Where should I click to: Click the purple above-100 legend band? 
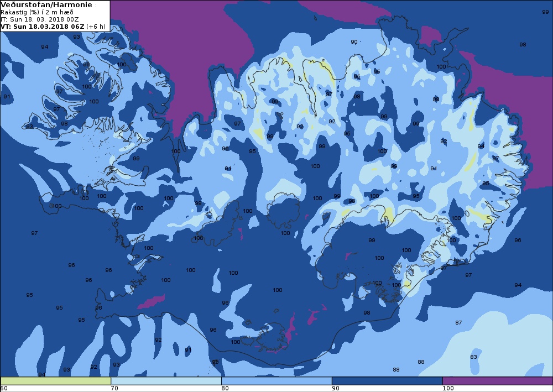coord(498,381)
